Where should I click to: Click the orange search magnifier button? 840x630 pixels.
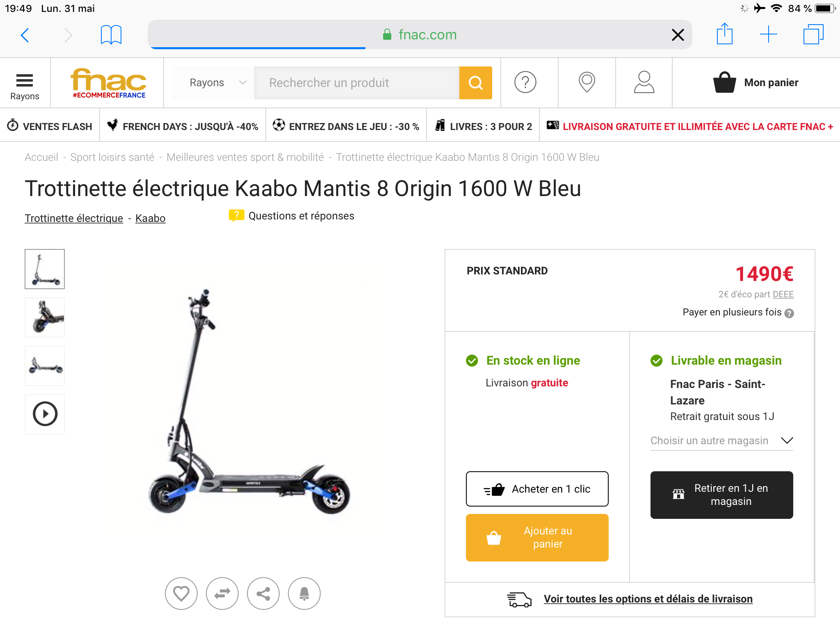point(475,83)
